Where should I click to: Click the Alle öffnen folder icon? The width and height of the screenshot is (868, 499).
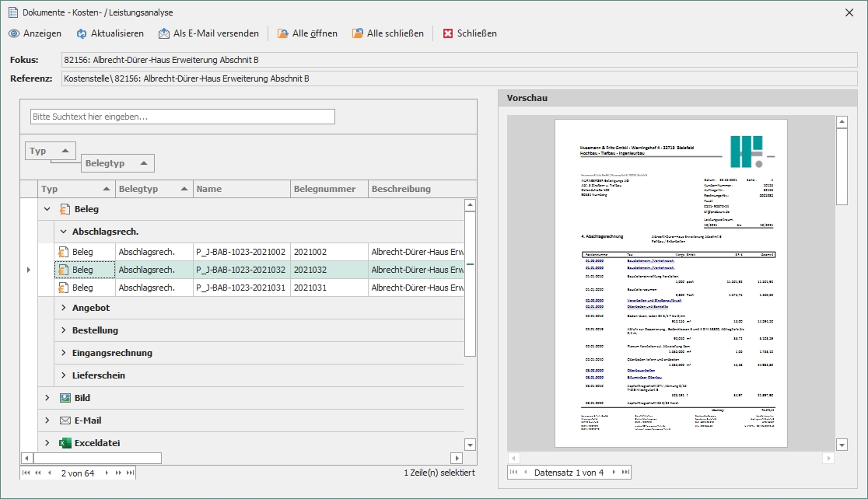tap(283, 33)
